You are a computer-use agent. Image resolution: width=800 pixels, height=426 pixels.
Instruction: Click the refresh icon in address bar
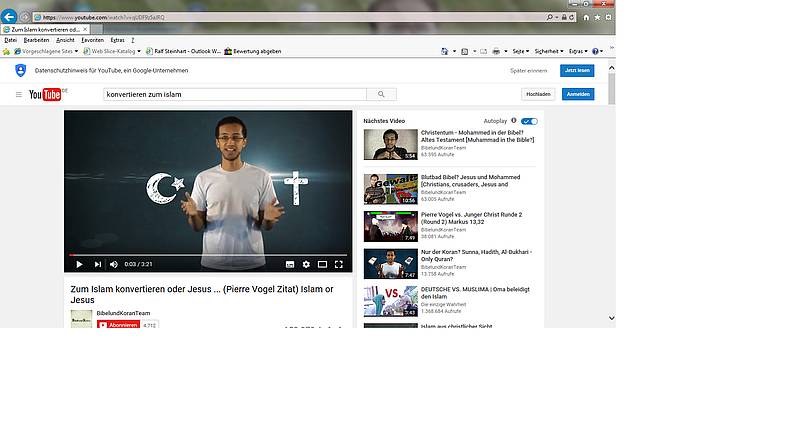(x=571, y=17)
